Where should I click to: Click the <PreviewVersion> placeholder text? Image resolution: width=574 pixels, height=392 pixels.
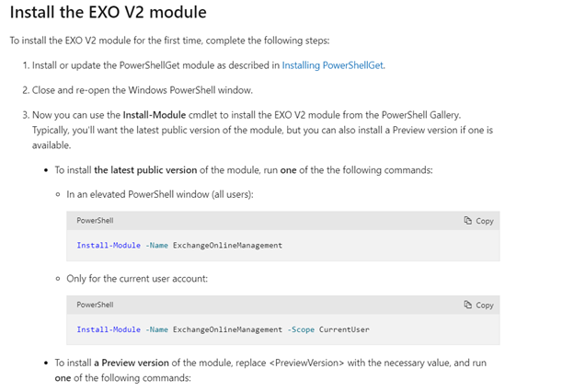(306, 363)
